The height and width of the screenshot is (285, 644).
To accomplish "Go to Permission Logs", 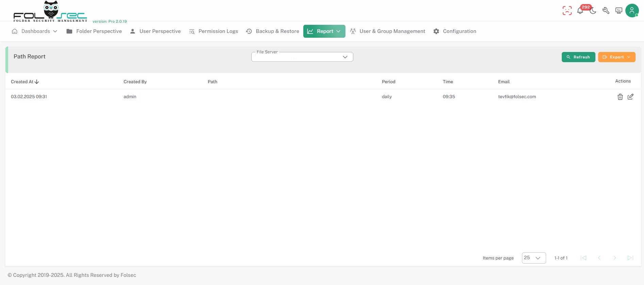I will (214, 31).
